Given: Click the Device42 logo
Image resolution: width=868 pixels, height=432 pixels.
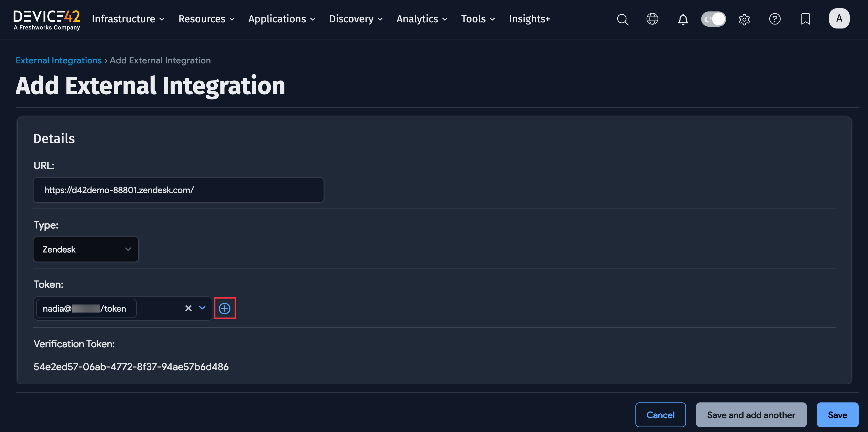Looking at the screenshot, I should tap(47, 19).
